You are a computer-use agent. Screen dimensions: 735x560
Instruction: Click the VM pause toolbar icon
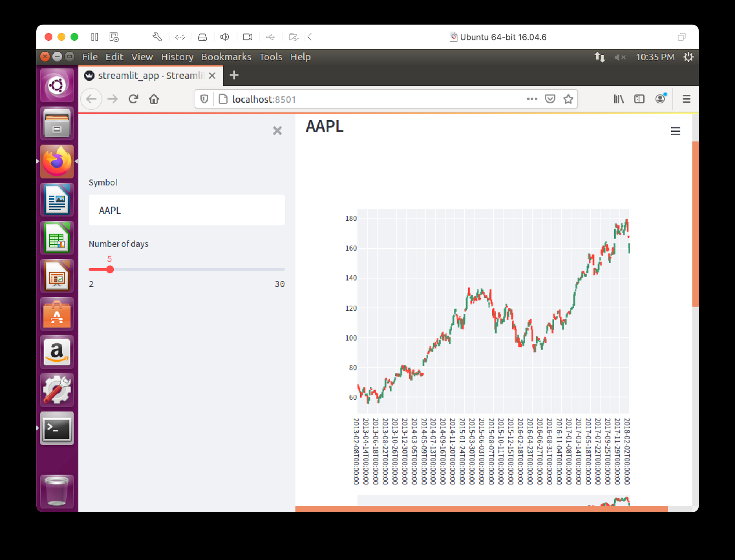[95, 37]
